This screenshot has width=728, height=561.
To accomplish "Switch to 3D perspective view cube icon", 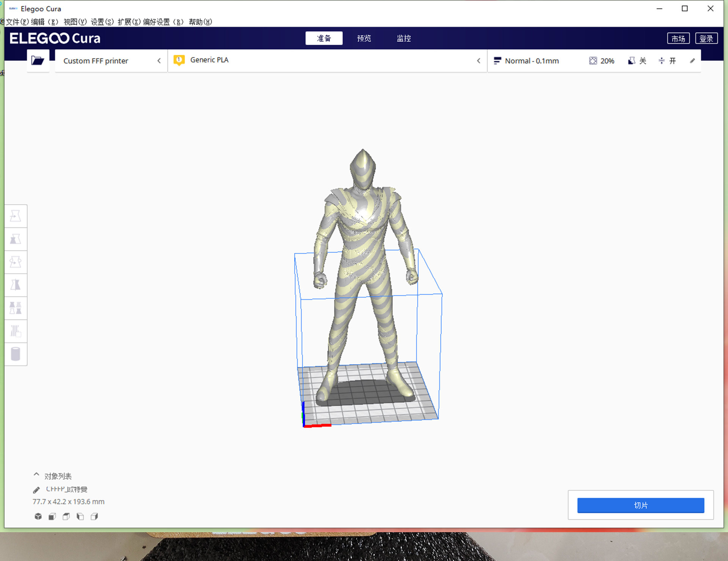I will click(x=38, y=516).
